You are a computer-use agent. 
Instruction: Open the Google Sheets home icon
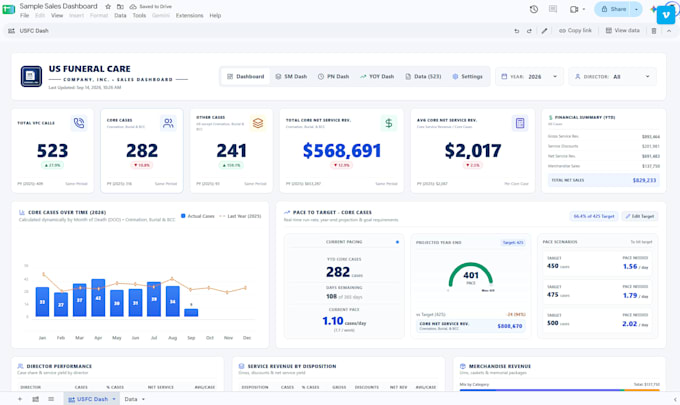click(x=9, y=9)
